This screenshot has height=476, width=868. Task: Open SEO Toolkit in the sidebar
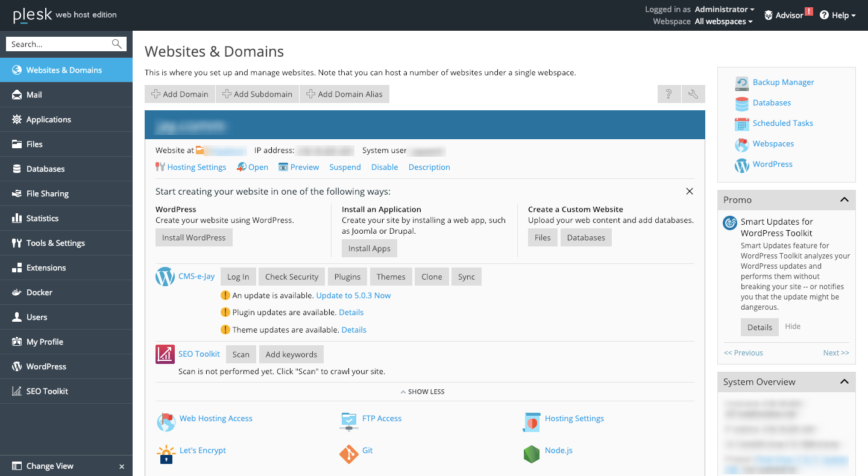pos(66,391)
